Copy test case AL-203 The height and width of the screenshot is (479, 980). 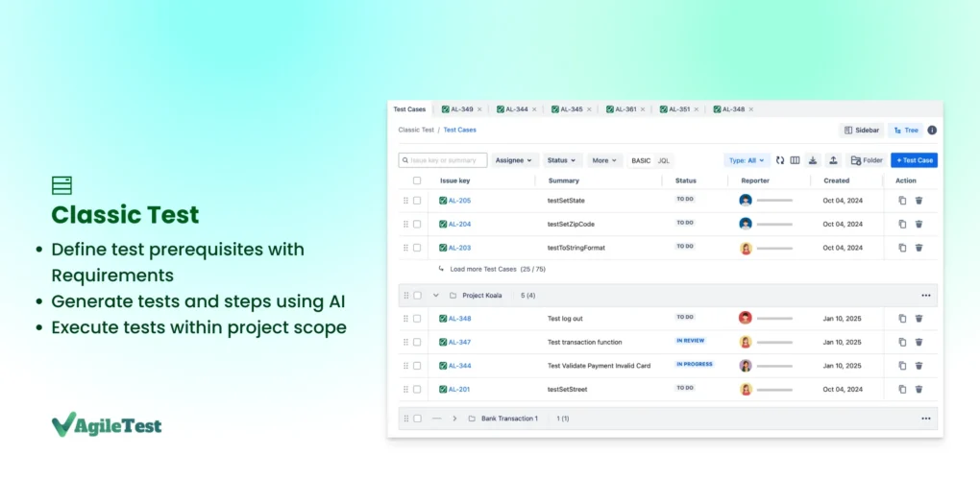[x=902, y=248]
